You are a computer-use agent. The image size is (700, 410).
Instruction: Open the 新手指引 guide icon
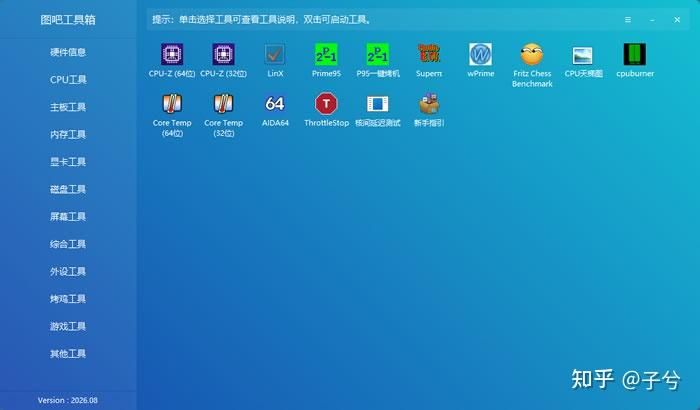click(429, 104)
